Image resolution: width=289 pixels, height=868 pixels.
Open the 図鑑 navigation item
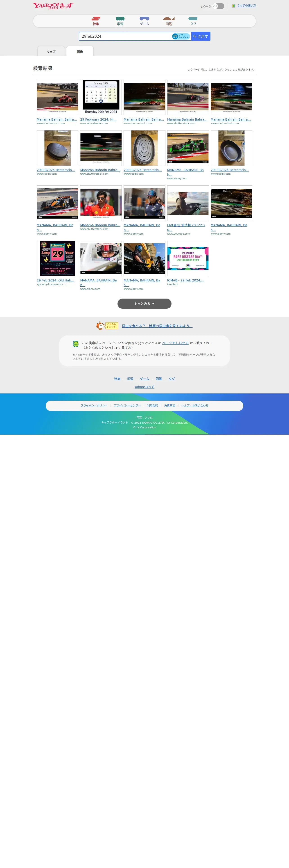coord(169,21)
